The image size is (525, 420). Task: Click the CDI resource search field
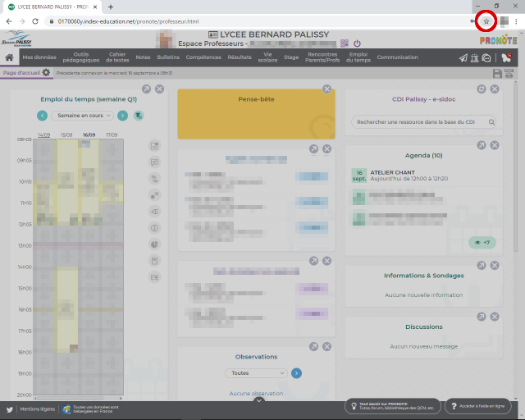pos(418,122)
